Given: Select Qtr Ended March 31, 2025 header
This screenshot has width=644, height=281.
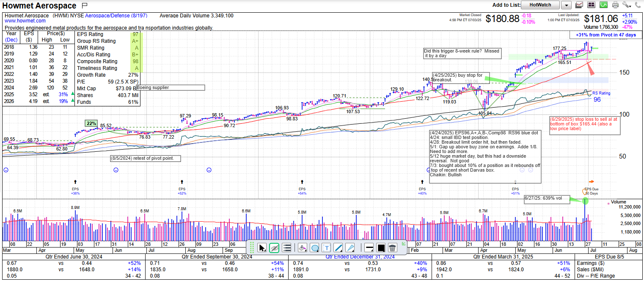Looking at the screenshot, I should pos(503,257).
